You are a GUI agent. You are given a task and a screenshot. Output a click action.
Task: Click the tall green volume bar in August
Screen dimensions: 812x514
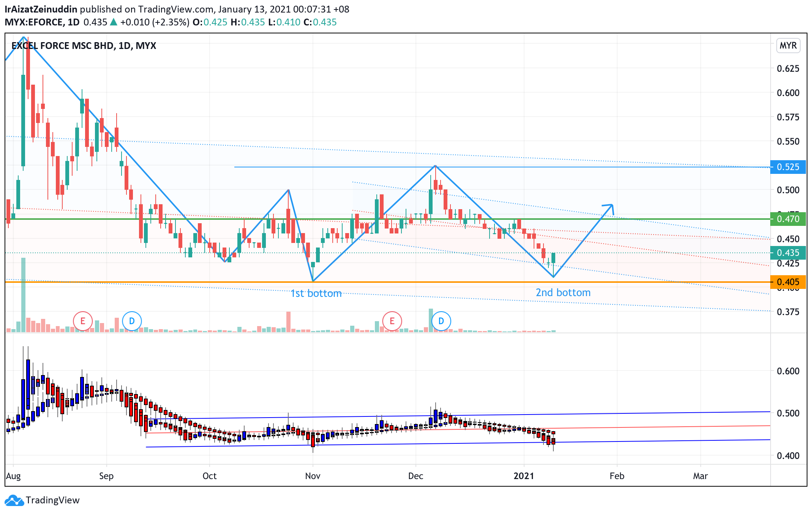tap(23, 295)
